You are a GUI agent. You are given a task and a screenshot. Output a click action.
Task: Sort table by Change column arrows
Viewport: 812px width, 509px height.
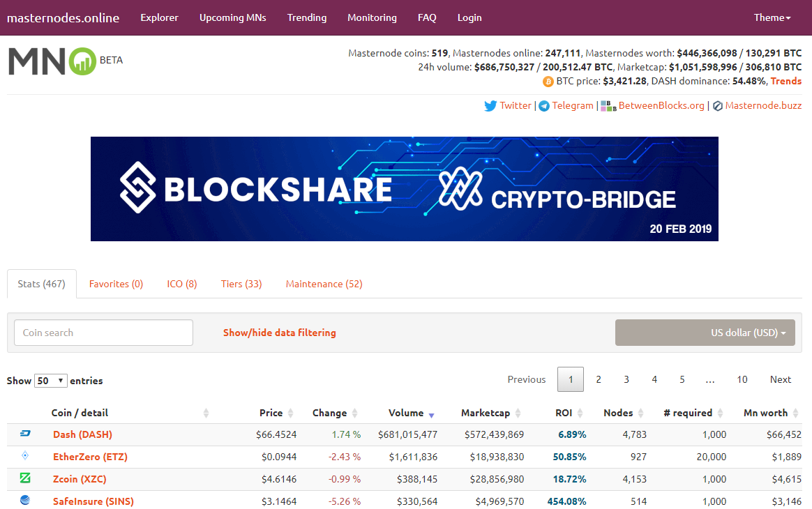(x=355, y=413)
